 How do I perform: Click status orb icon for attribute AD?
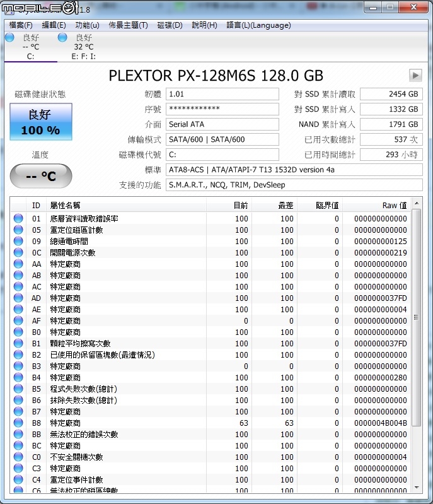[18, 298]
